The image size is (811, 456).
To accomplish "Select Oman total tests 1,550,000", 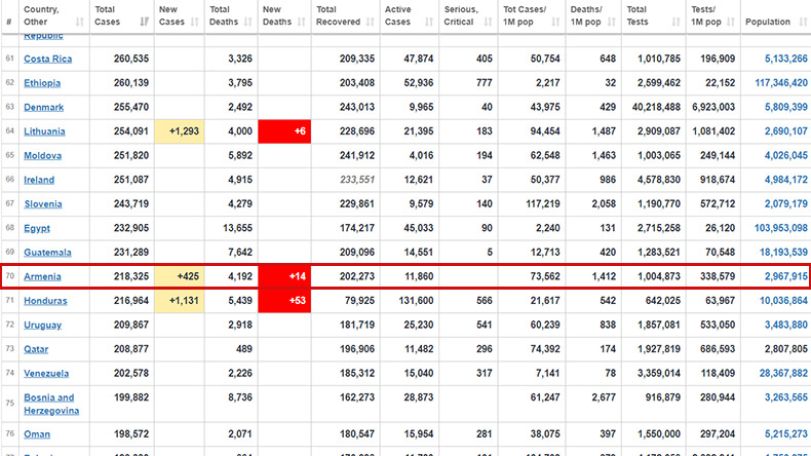I will (x=658, y=434).
